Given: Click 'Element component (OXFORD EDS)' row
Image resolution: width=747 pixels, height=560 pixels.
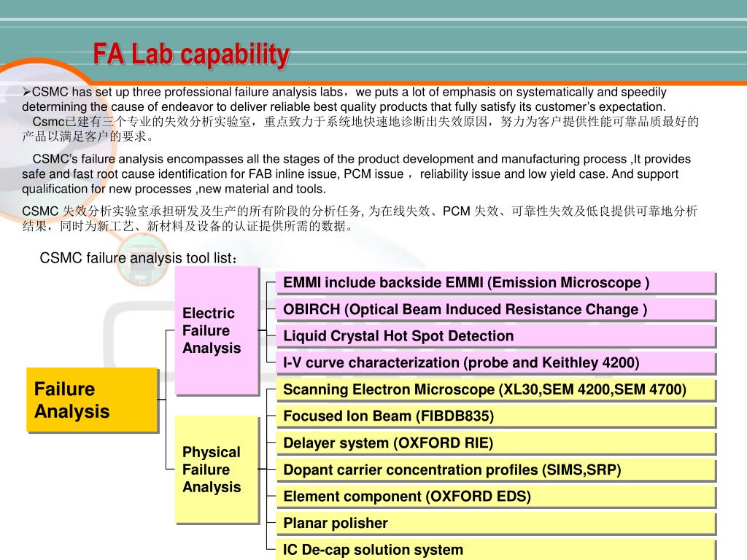Looking at the screenshot, I should [495, 497].
